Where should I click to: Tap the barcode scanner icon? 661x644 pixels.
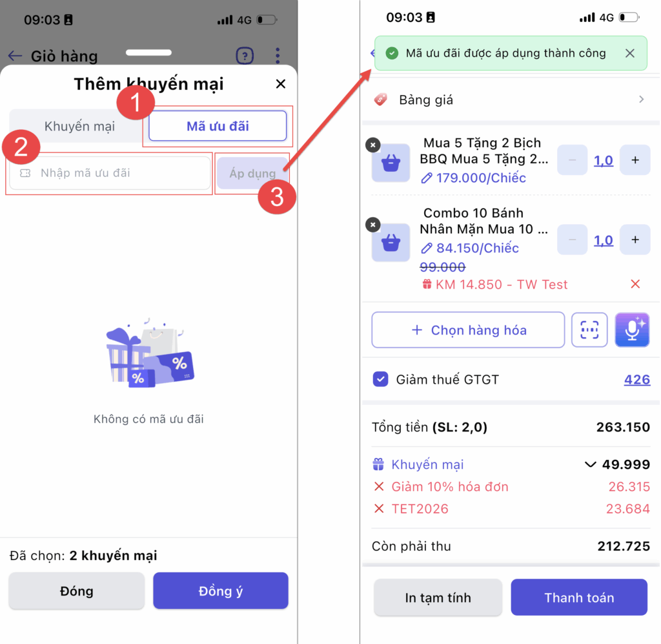[589, 330]
